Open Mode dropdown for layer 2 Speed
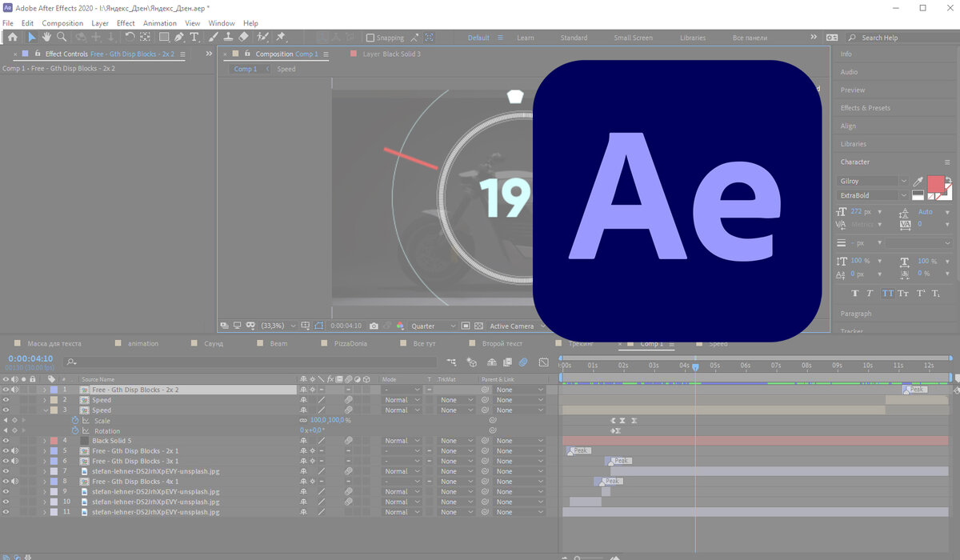 (x=401, y=400)
